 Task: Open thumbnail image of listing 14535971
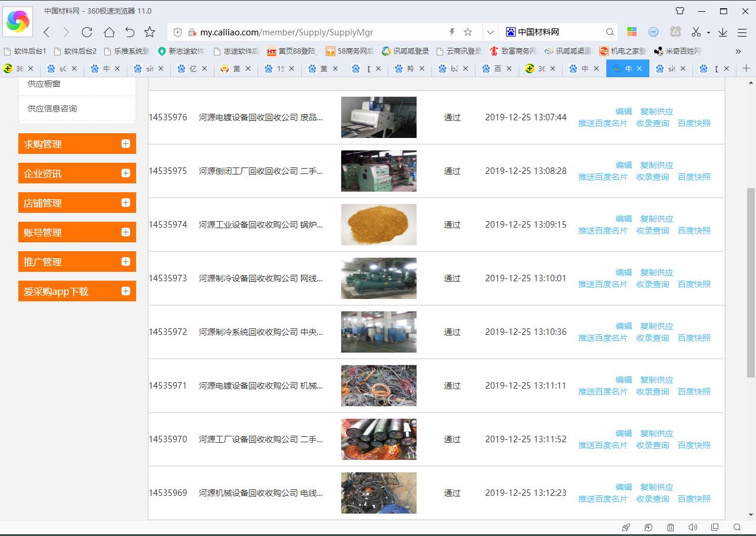tap(379, 386)
